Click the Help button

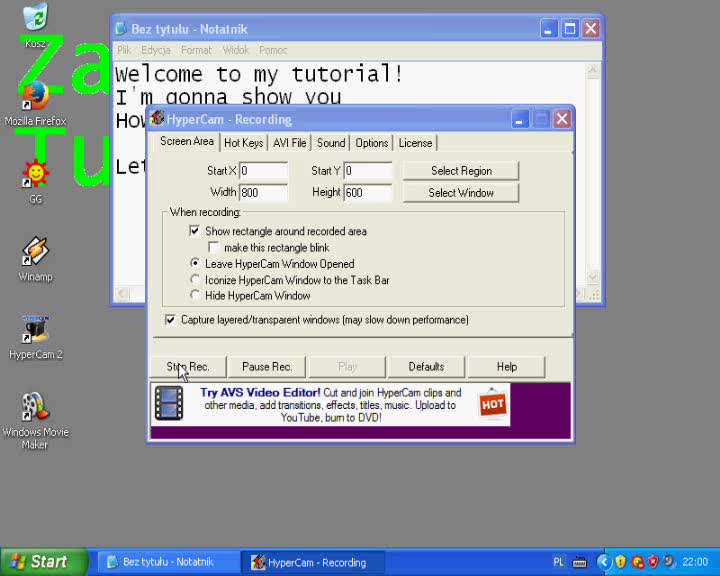506,367
